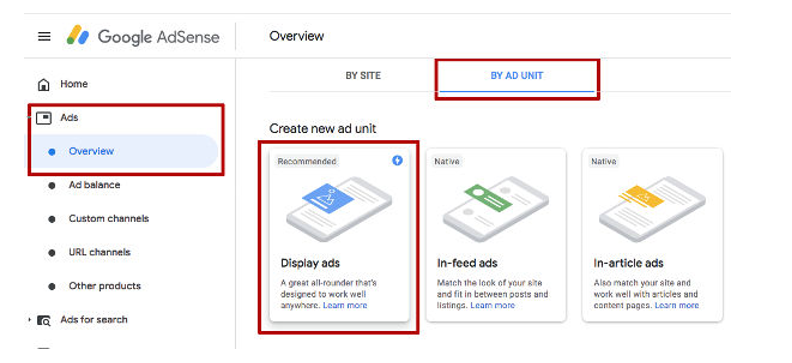
Task: Click the Ads section icon
Action: pos(44,118)
